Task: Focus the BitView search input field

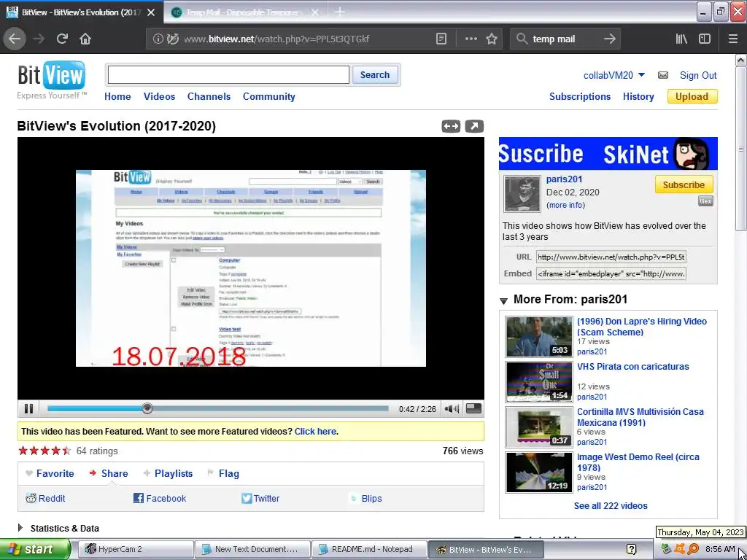Action: pos(228,75)
